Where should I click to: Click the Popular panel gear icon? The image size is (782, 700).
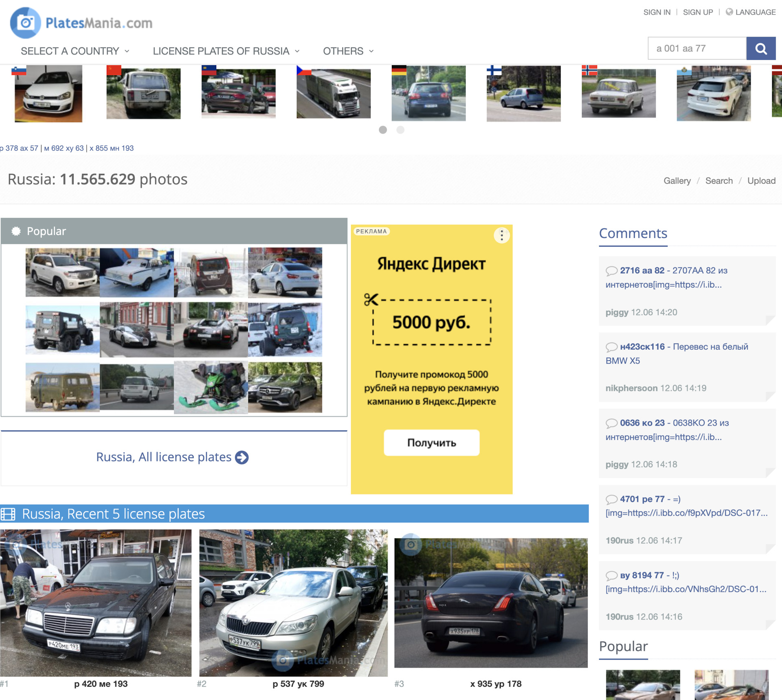[16, 231]
